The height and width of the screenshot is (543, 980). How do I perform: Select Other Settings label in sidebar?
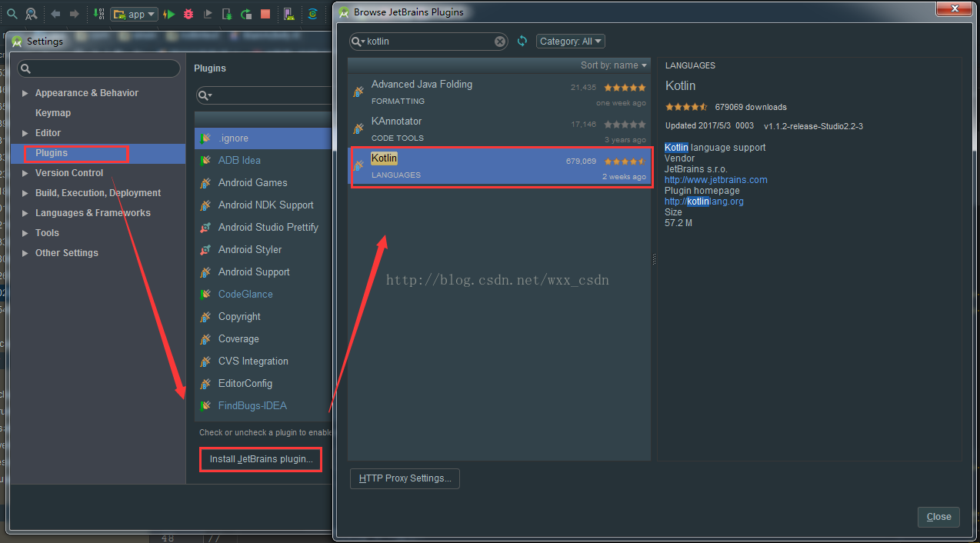tap(67, 253)
